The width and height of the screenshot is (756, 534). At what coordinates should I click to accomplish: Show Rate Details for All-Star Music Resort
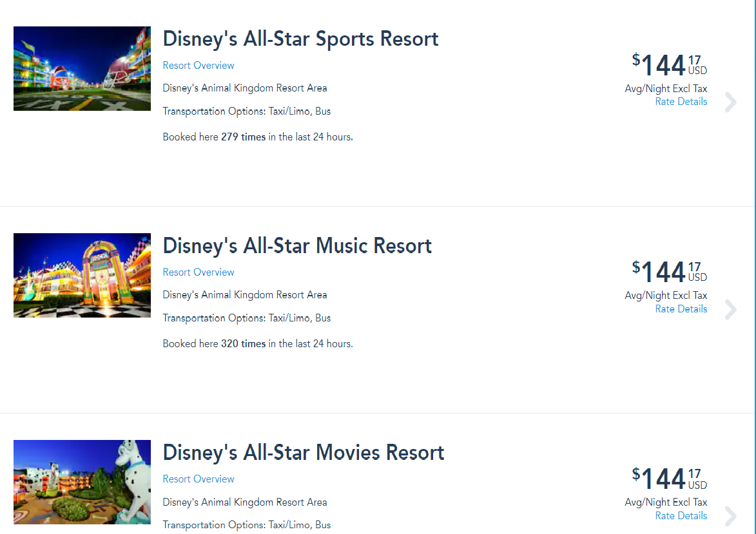tap(681, 309)
